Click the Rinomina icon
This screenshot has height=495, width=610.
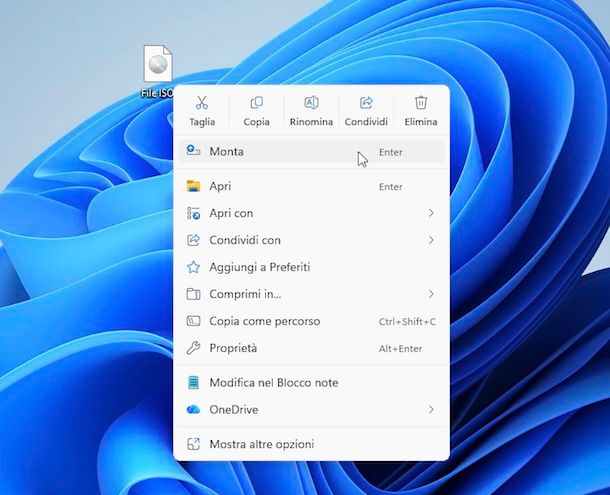[311, 103]
